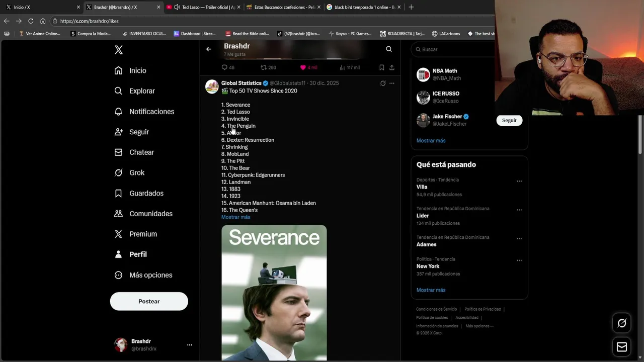Go back using the profile header arrow

tap(209, 49)
